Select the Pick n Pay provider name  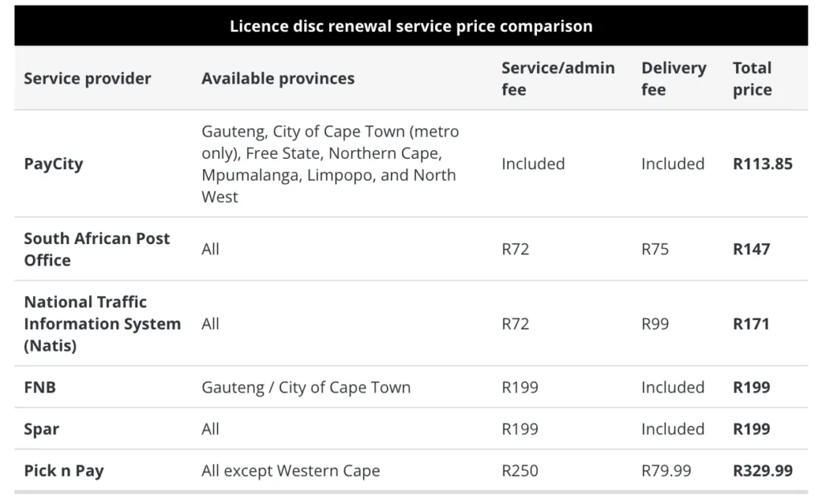pos(64,470)
